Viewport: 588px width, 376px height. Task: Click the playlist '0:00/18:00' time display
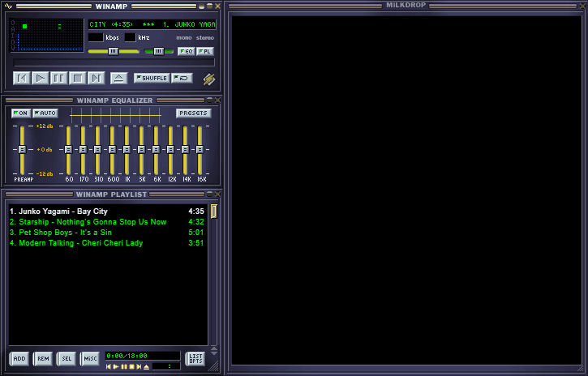pyautogui.click(x=143, y=356)
